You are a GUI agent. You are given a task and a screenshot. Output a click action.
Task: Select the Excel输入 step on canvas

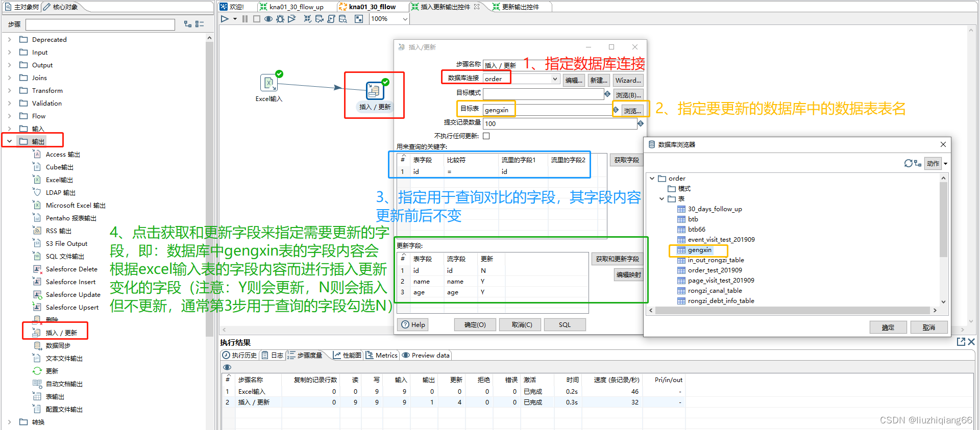[x=269, y=83]
